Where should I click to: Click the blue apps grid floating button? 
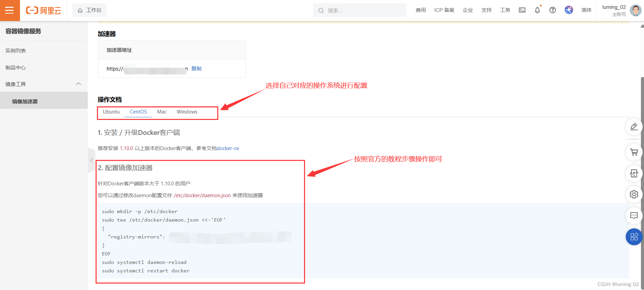634,237
